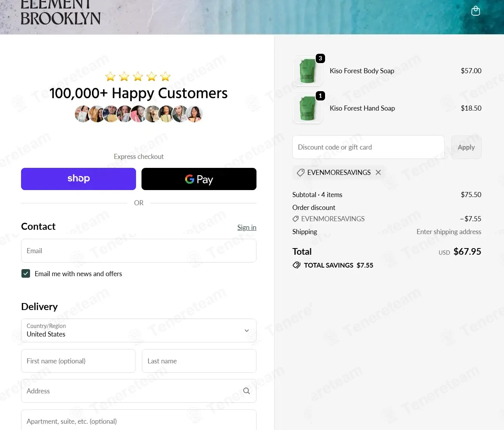The image size is (504, 430).
Task: Pay with Shop Pay express checkout
Action: click(78, 179)
